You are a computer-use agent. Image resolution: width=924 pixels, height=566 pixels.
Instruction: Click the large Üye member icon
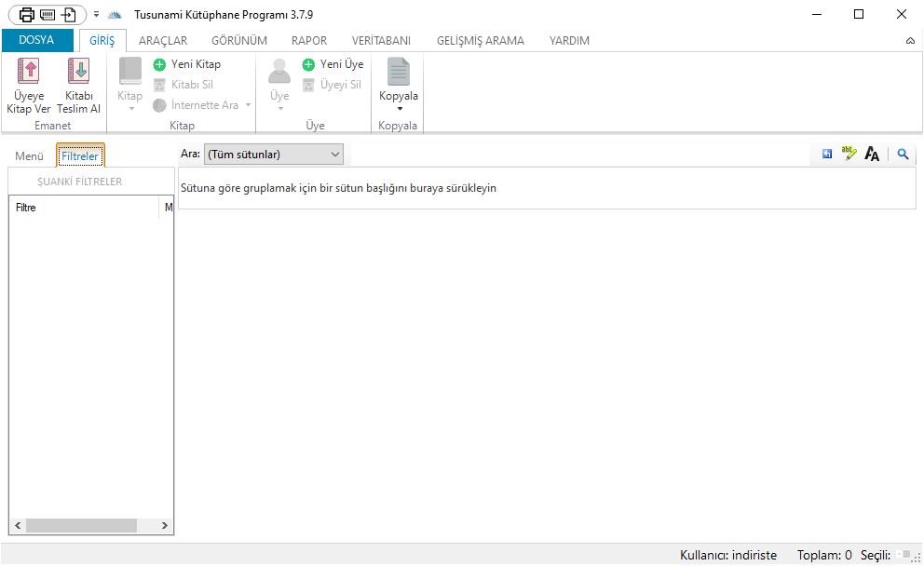pyautogui.click(x=279, y=72)
